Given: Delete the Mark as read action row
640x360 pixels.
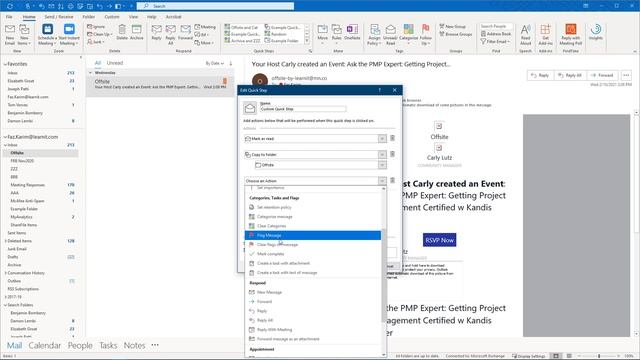Looking at the screenshot, I should [x=392, y=138].
